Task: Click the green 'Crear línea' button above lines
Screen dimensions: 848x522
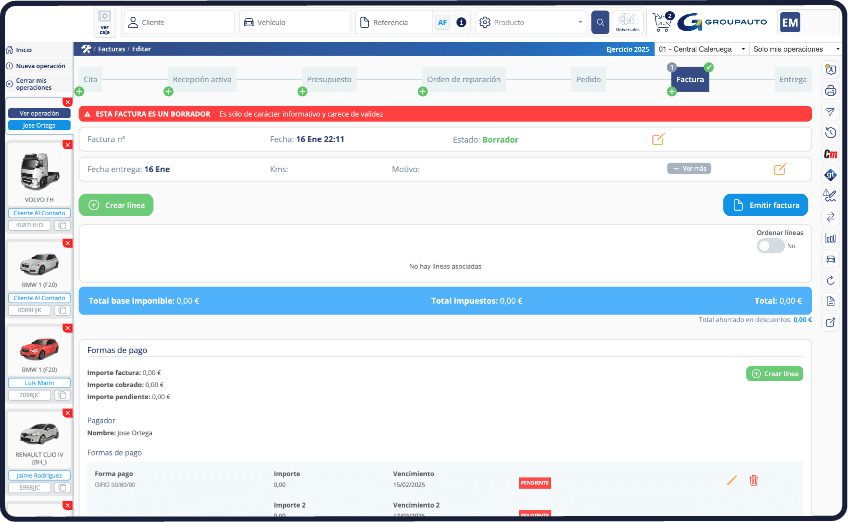Action: [116, 205]
